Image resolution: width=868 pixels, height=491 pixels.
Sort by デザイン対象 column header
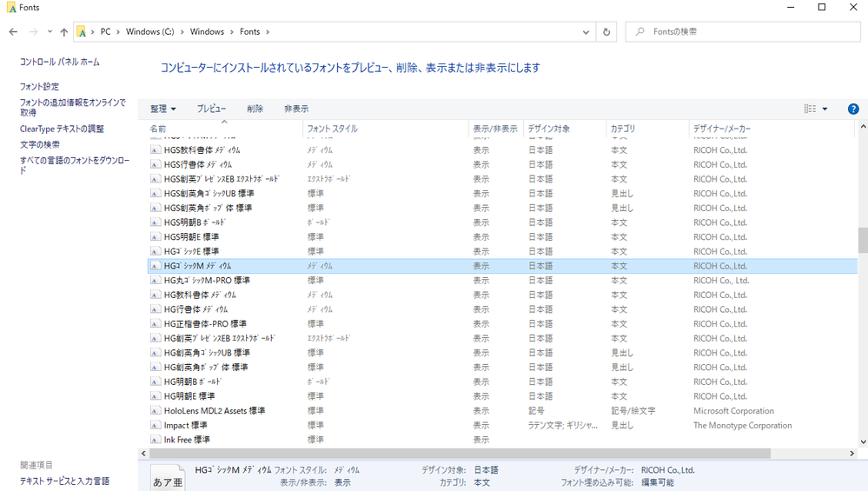click(x=548, y=129)
